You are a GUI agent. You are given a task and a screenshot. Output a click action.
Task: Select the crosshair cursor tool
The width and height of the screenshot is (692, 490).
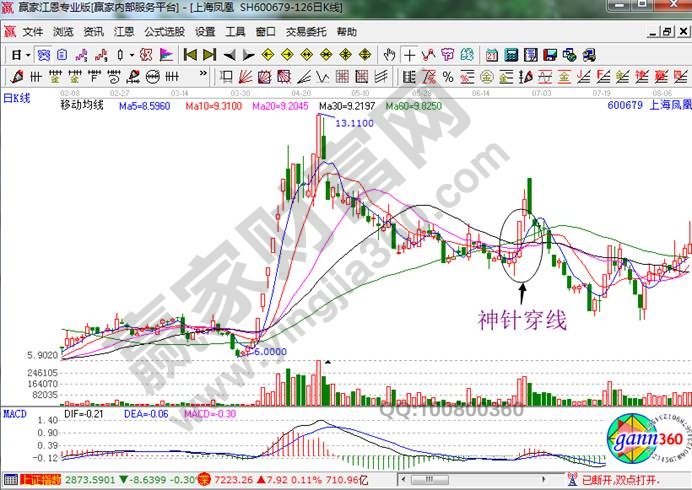[409, 55]
